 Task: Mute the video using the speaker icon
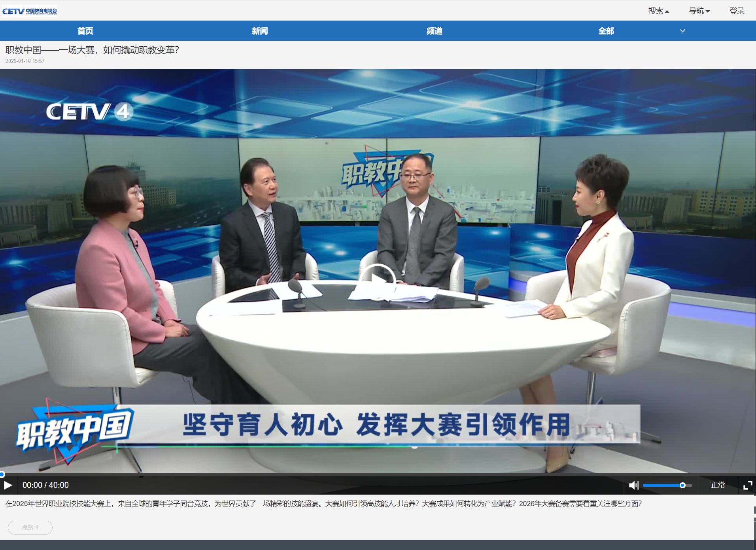pyautogui.click(x=633, y=485)
